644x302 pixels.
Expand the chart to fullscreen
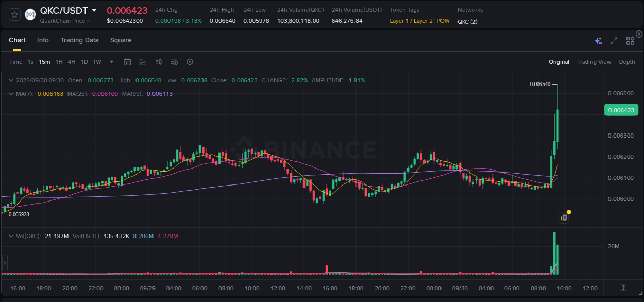(x=614, y=41)
